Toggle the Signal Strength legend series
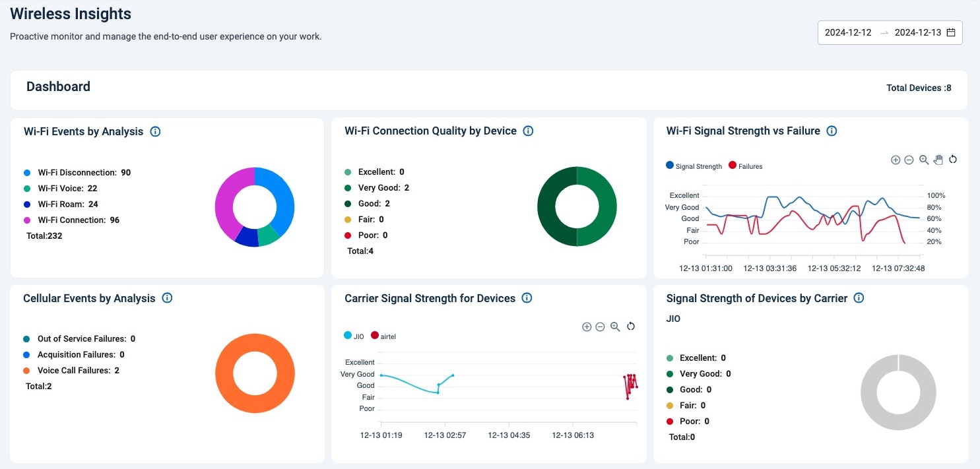 coord(694,166)
